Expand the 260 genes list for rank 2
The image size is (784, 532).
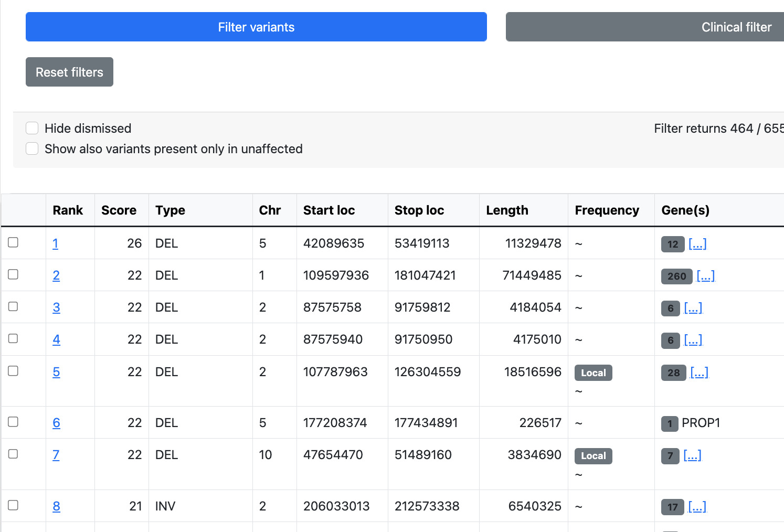coord(706,275)
